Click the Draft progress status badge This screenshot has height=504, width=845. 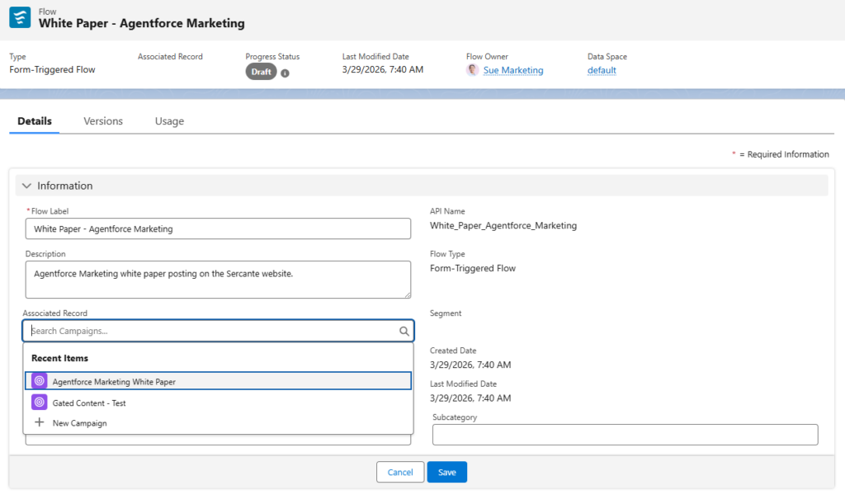coord(261,71)
